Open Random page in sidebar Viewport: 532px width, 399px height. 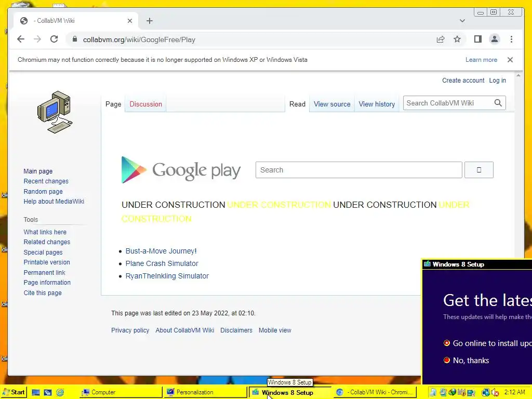click(43, 191)
